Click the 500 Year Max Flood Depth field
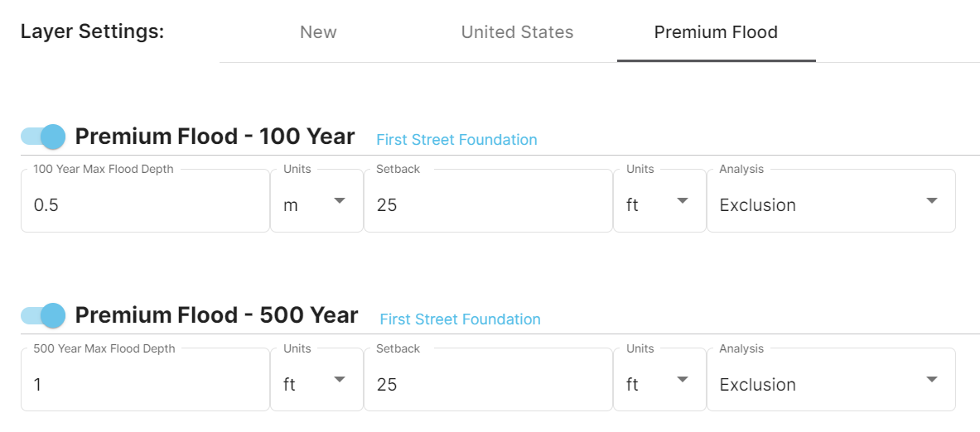The image size is (980, 432). (145, 385)
